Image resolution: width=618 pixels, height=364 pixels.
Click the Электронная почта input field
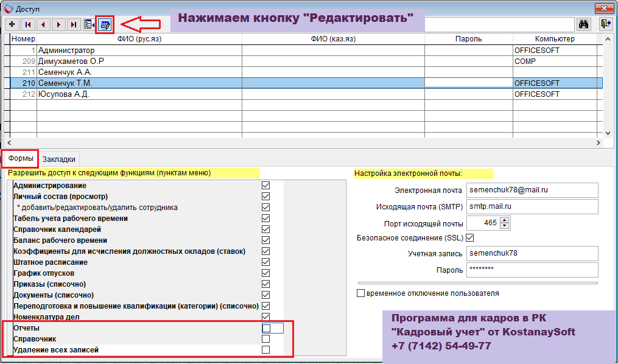[532, 190]
